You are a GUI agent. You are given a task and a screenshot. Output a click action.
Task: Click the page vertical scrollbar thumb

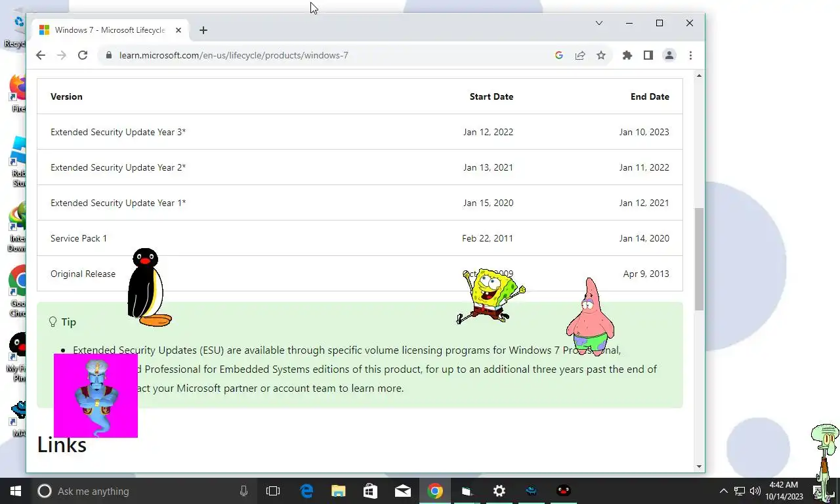(x=699, y=259)
